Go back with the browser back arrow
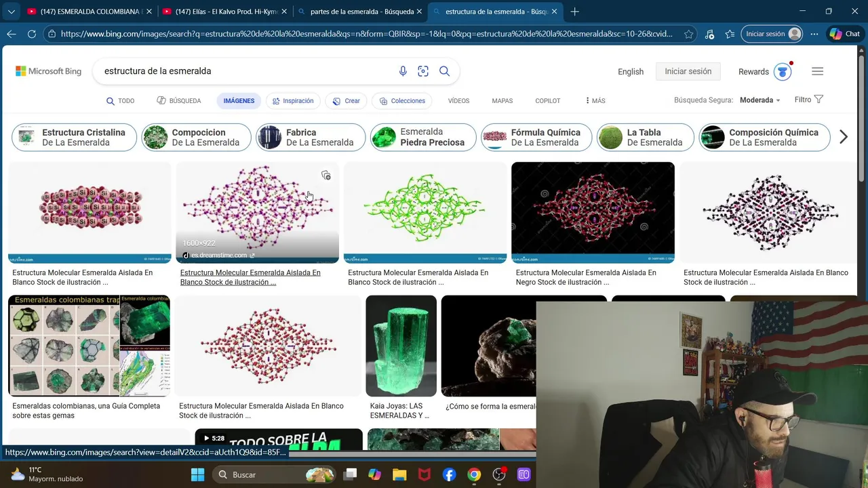Image resolution: width=868 pixels, height=488 pixels. 12,34
